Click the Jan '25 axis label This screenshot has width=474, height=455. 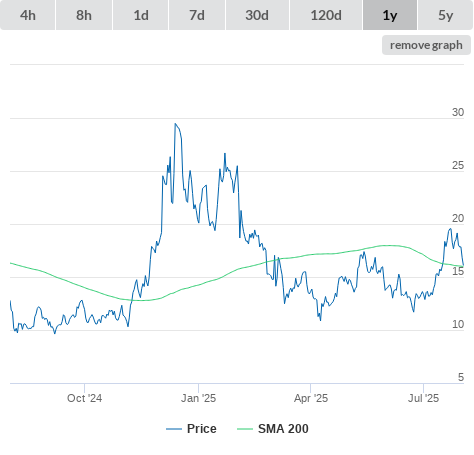198,398
